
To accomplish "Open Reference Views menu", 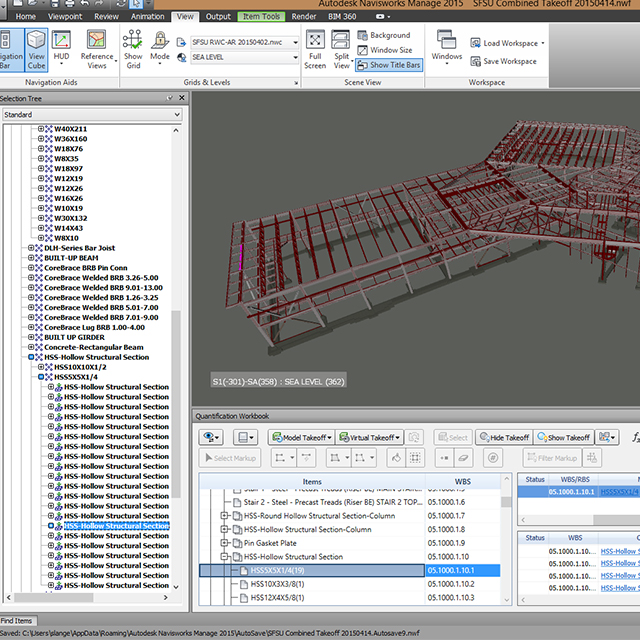I will coord(97,50).
